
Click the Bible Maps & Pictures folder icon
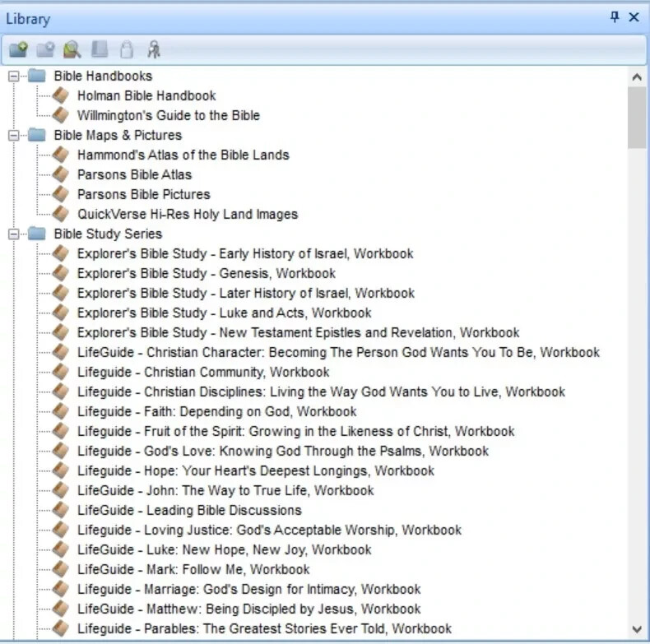tap(37, 135)
